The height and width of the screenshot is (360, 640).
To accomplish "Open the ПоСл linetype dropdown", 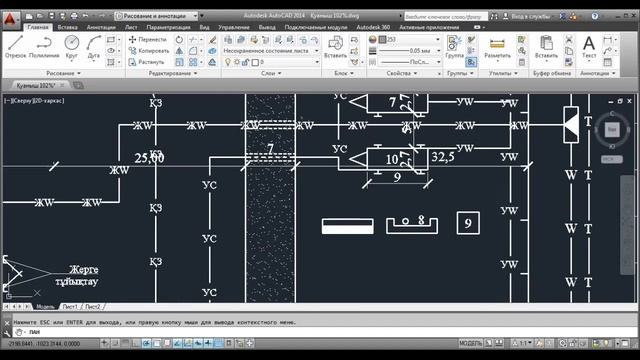I will pos(409,62).
